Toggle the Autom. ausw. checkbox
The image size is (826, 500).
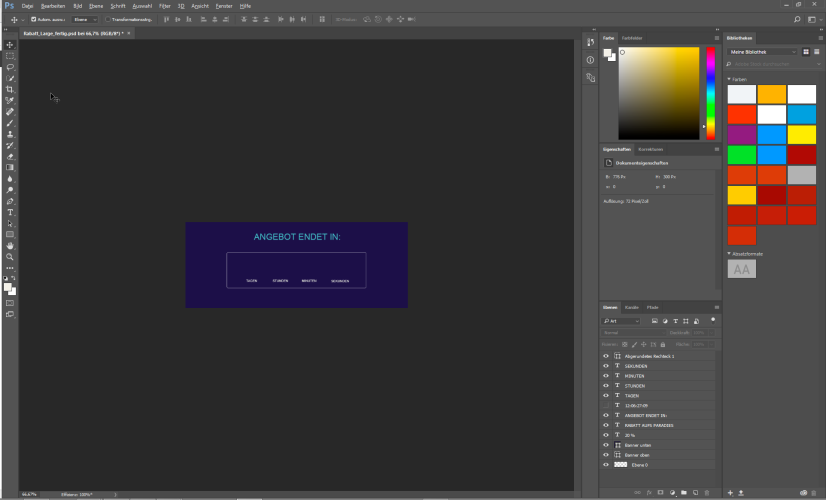tap(34, 19)
